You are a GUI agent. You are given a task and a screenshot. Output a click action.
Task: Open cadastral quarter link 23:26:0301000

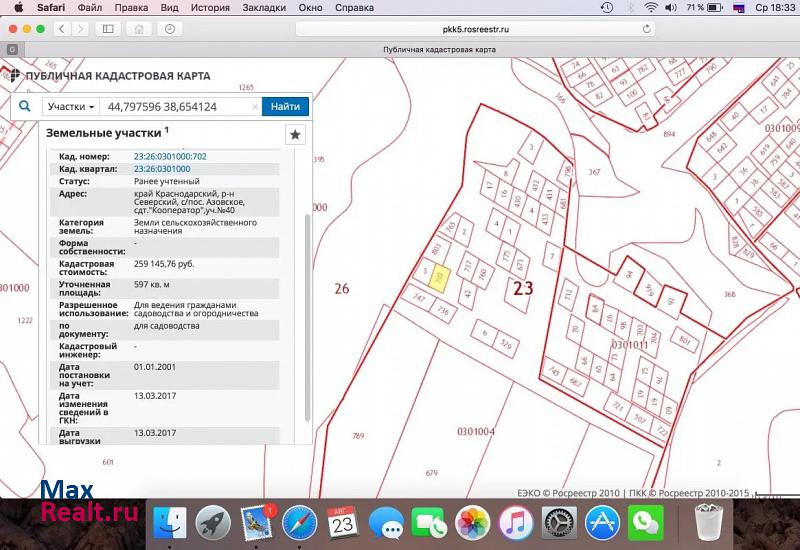[162, 169]
